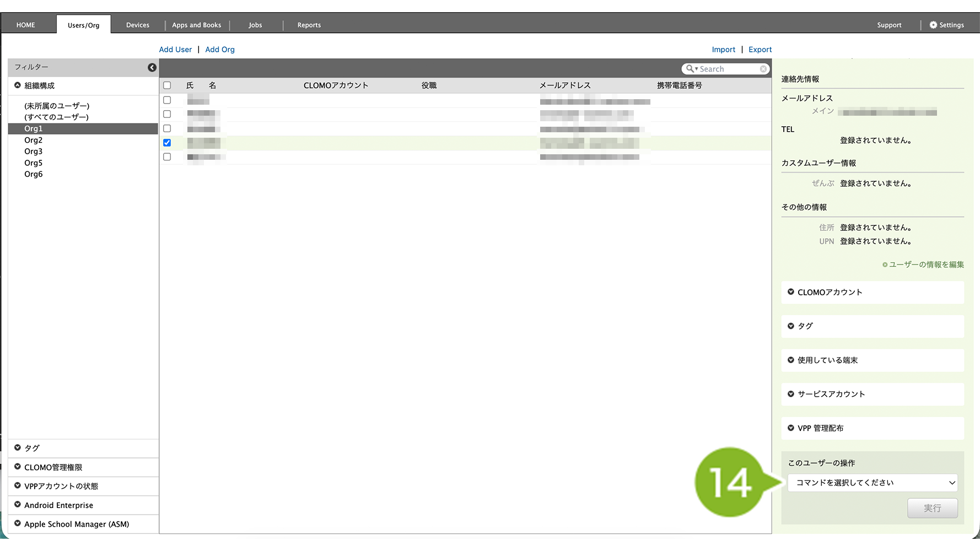Click the 実行 button
Image resolution: width=980 pixels, height=551 pixels.
point(932,508)
